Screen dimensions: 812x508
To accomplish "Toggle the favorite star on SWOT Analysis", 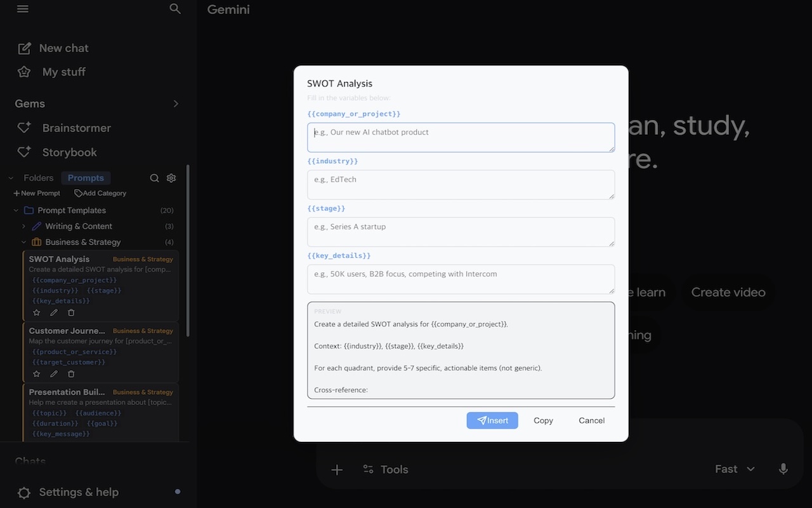I will (x=36, y=312).
